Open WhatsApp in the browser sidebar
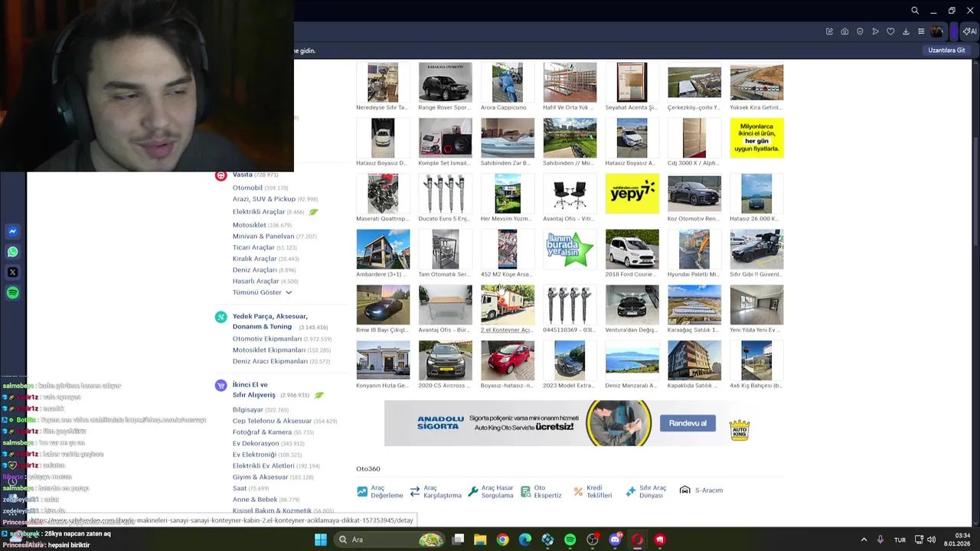Viewport: 980px width, 551px height. click(x=12, y=252)
